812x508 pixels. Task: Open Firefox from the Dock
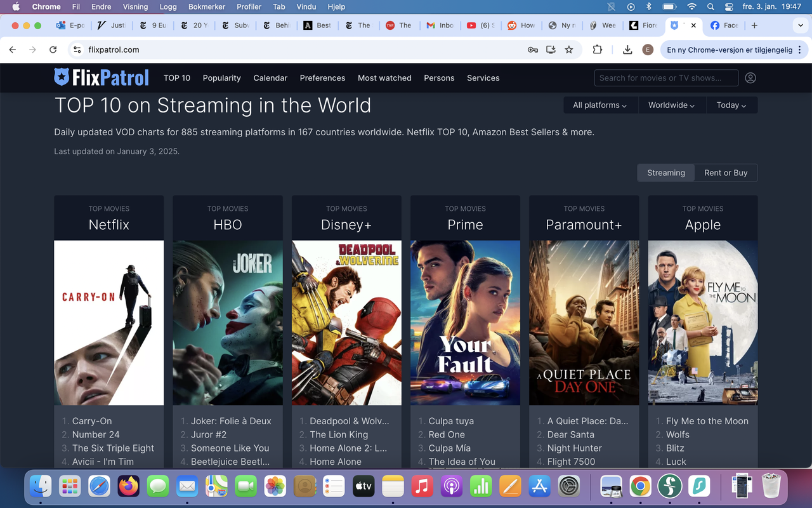coord(129,486)
